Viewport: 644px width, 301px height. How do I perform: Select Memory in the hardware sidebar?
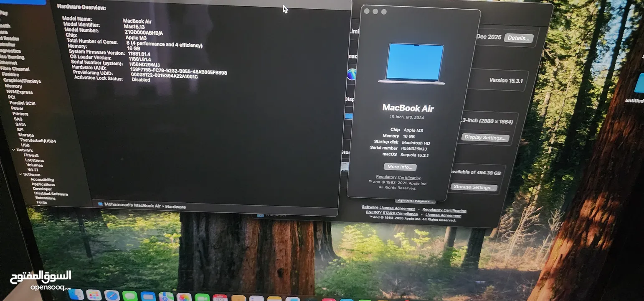[x=13, y=86]
